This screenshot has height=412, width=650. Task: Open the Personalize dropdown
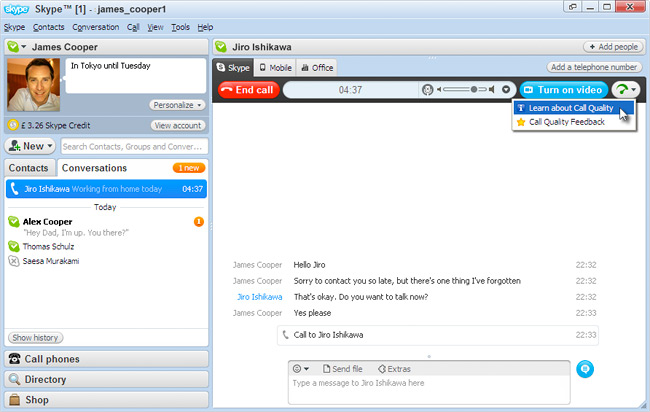point(177,105)
